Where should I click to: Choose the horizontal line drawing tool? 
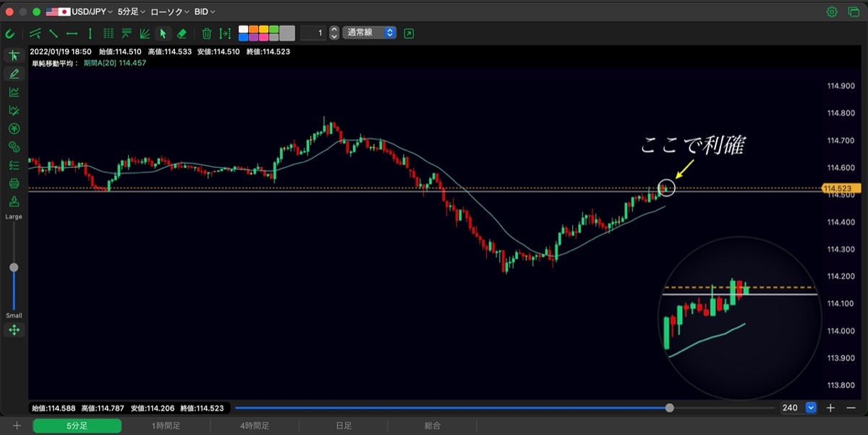[x=72, y=33]
